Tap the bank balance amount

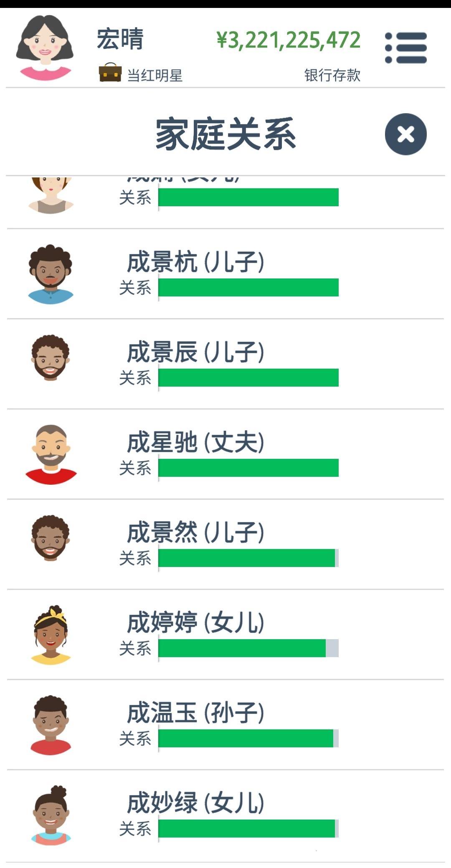[x=289, y=40]
